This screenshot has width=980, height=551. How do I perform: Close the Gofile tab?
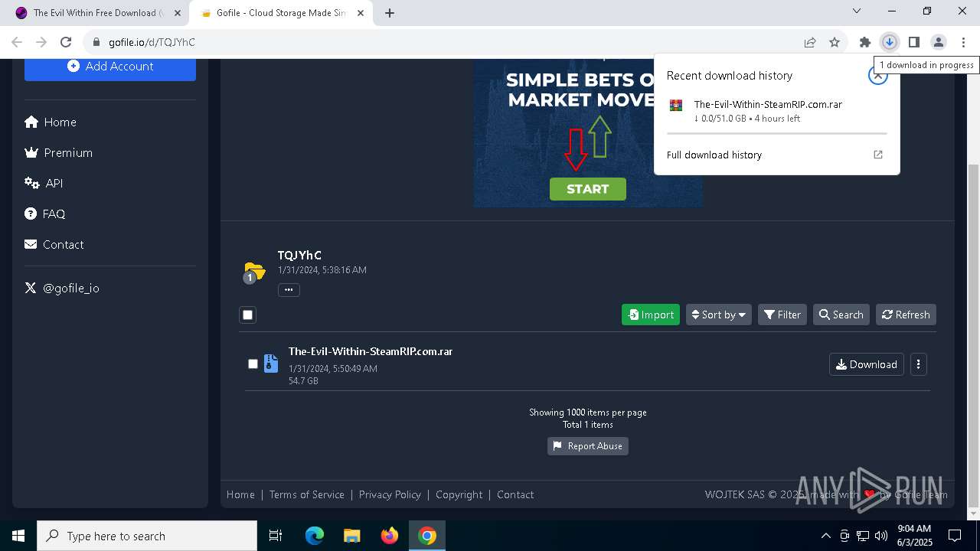tap(361, 13)
